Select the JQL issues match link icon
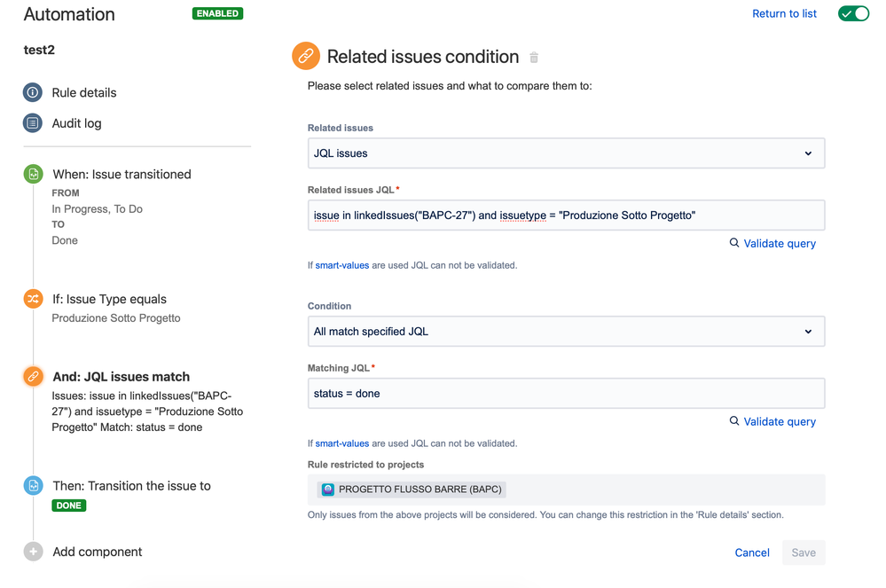 click(x=33, y=376)
